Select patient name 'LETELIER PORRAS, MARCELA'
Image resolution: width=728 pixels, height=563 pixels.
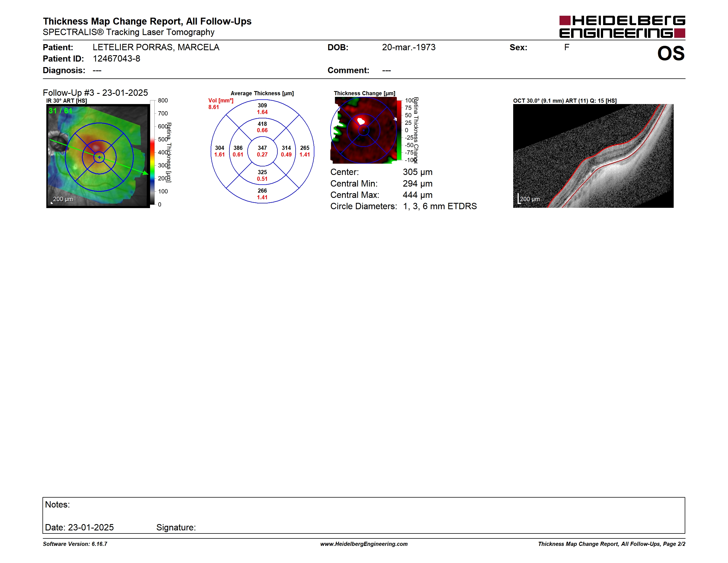156,47
